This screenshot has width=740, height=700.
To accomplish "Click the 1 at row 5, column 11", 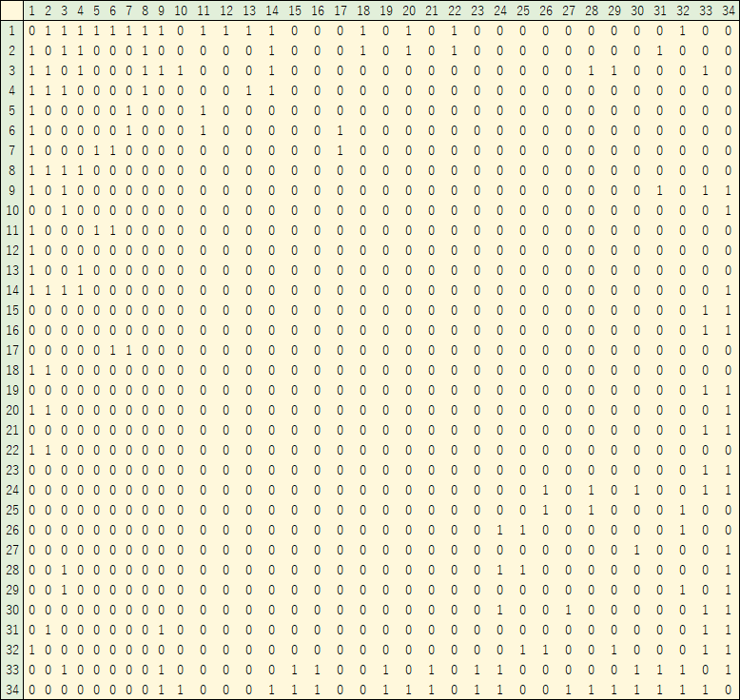I will point(203,111).
